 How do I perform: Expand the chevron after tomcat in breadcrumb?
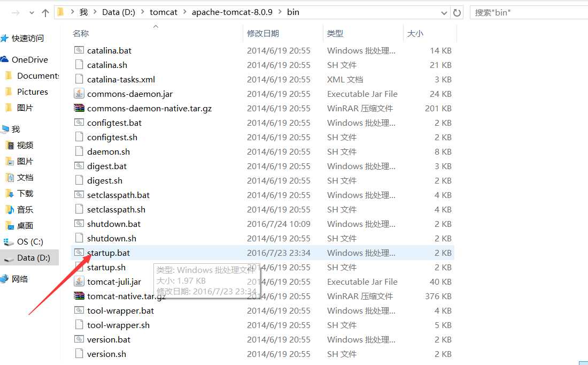pos(184,12)
